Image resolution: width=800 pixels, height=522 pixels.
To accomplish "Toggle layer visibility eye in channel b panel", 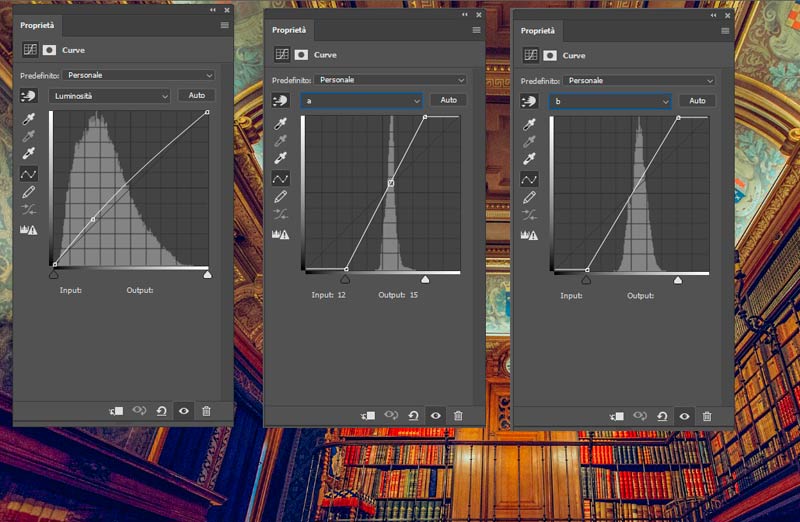I will point(684,416).
